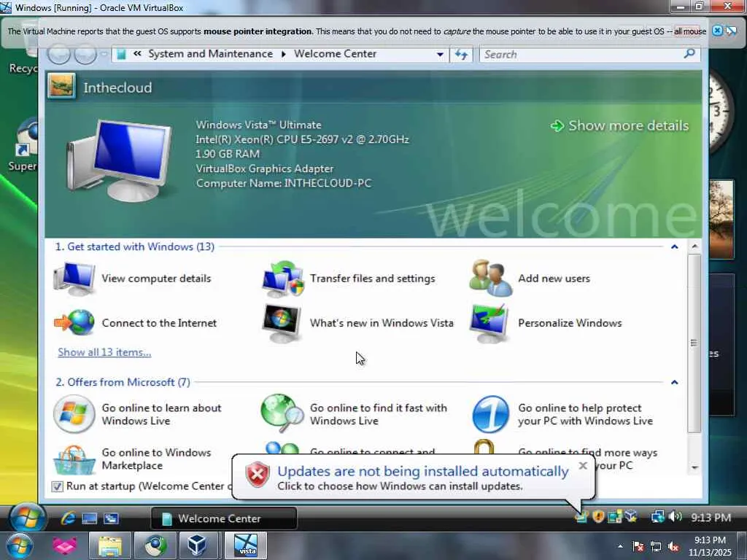Open the pink app on host taskbar

[64, 546]
